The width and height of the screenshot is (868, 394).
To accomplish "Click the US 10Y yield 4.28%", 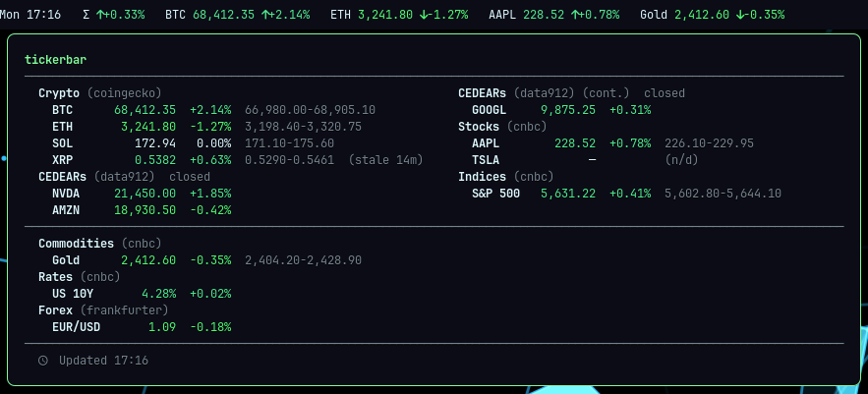I will point(159,293).
